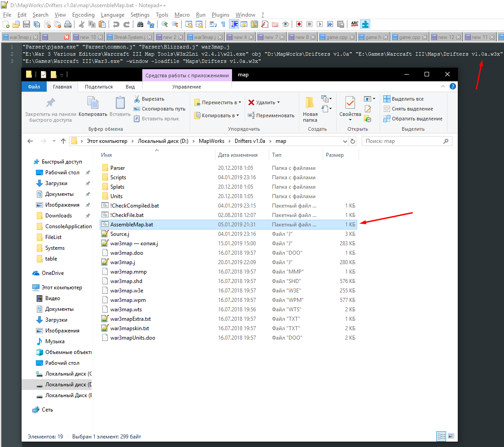
Task: Click the Folder as Workspace icon
Action: tap(275, 24)
